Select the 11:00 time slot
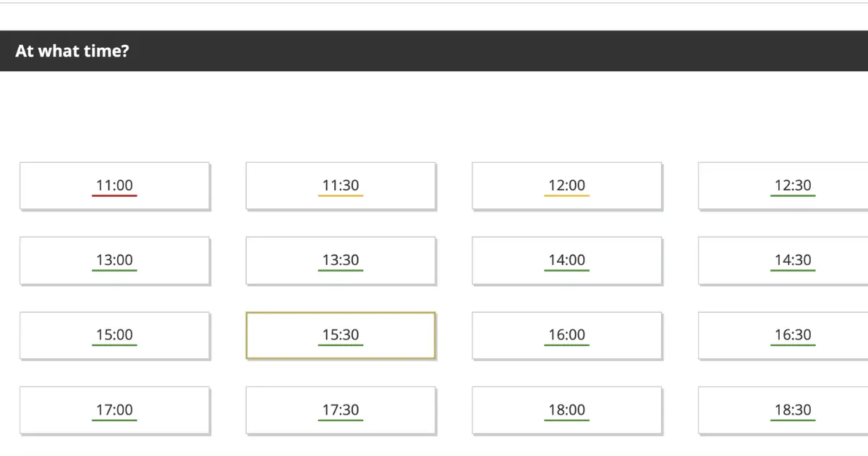The width and height of the screenshot is (868, 456). [x=114, y=186]
